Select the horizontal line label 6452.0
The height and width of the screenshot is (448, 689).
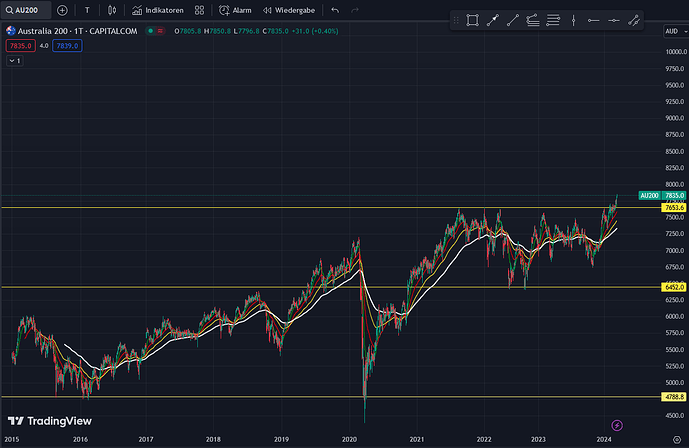674,287
